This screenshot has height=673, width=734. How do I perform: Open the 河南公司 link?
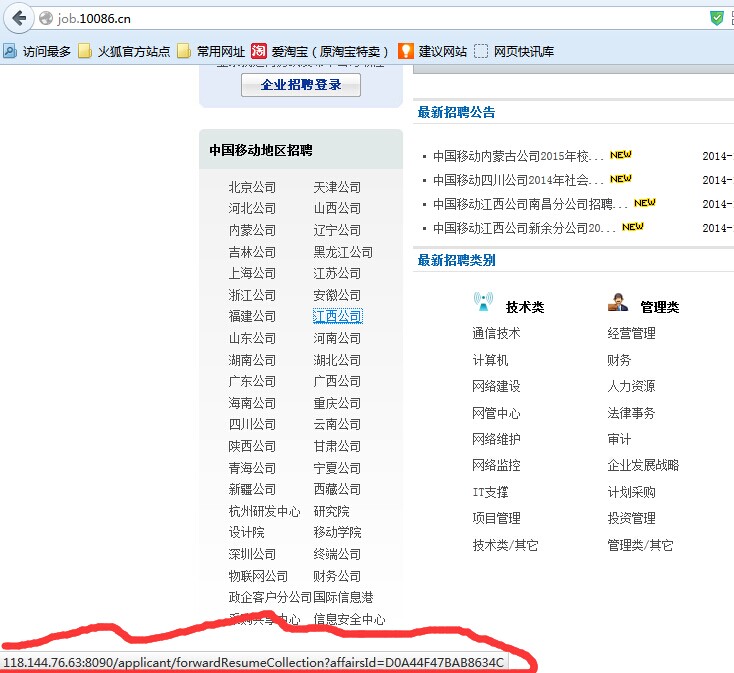pyautogui.click(x=337, y=338)
